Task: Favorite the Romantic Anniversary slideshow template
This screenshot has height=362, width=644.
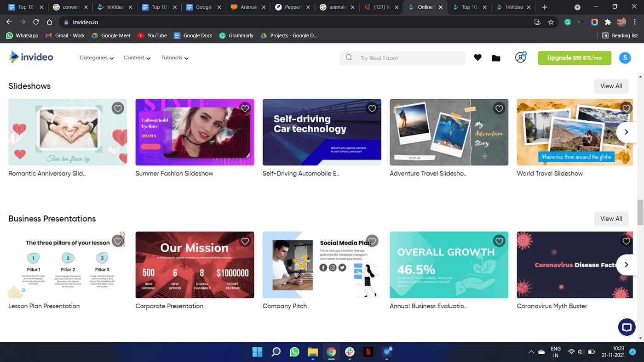Action: [x=118, y=108]
